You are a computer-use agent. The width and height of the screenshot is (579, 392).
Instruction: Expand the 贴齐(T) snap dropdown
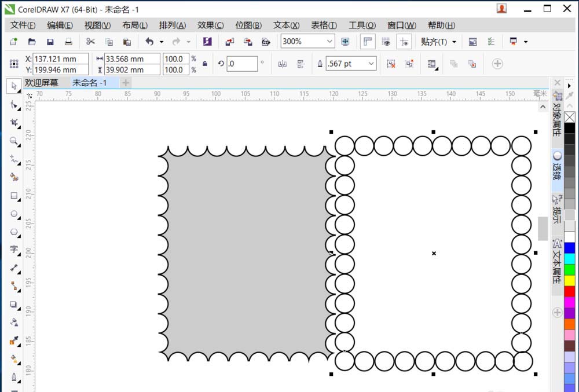click(x=455, y=41)
